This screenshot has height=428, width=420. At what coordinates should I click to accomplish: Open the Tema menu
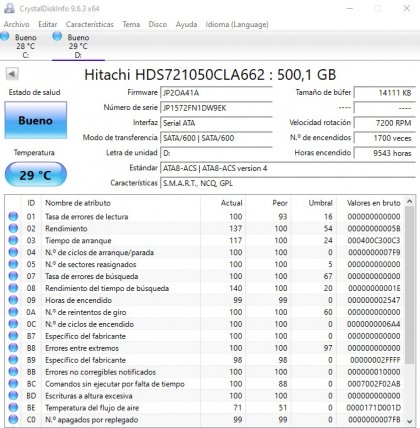(131, 24)
